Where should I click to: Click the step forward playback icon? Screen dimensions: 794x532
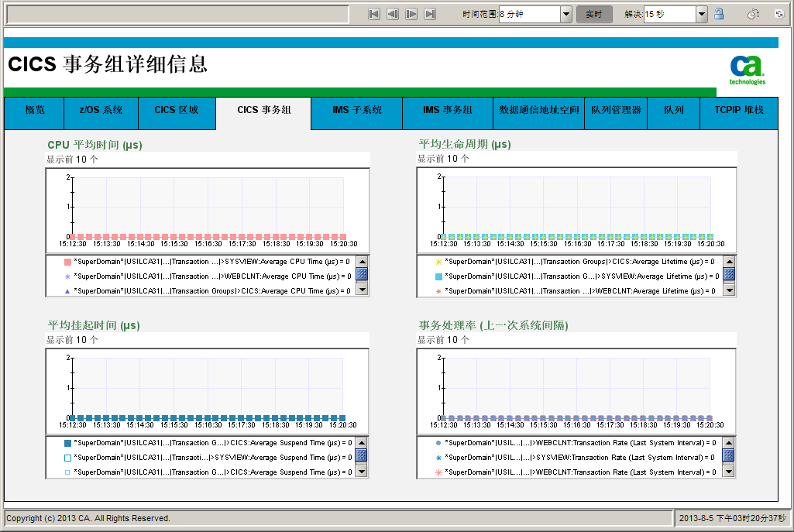(x=411, y=14)
